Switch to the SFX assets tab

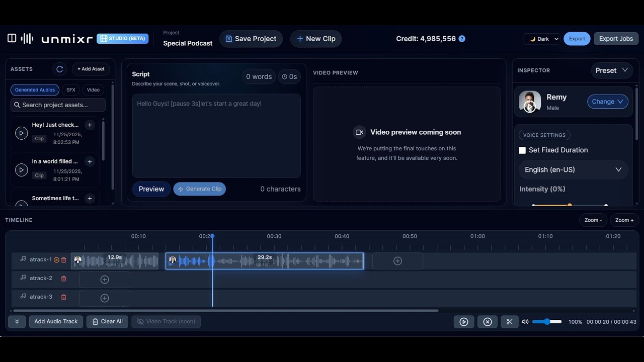(71, 90)
